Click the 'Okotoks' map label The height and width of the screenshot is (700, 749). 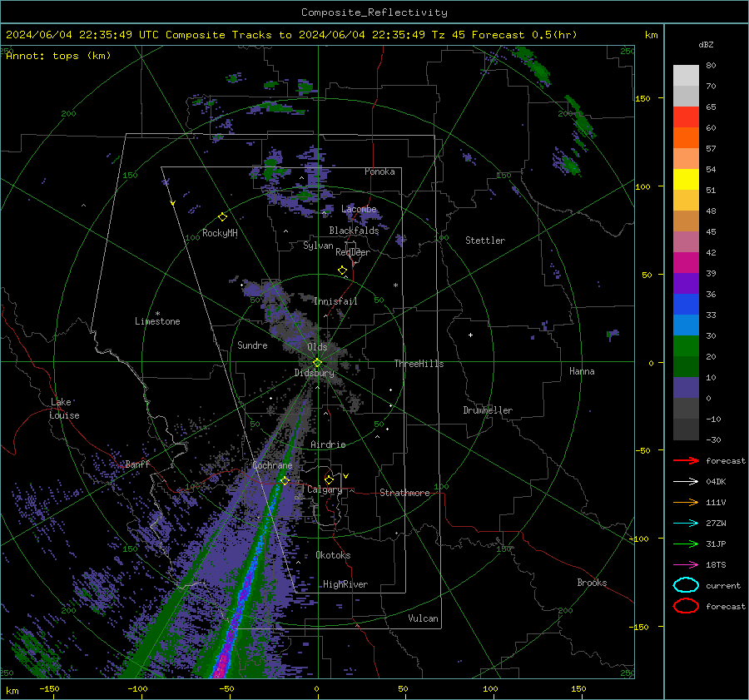coord(333,556)
